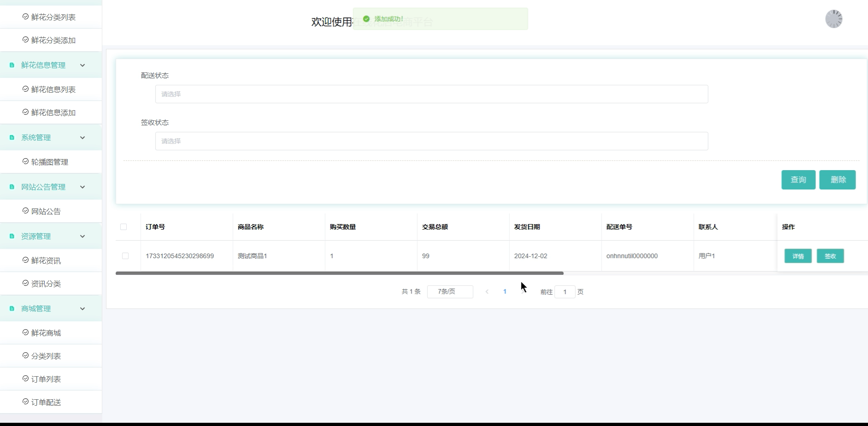Click the check icon beside 网站公告
This screenshot has height=426, width=868.
tap(25, 211)
